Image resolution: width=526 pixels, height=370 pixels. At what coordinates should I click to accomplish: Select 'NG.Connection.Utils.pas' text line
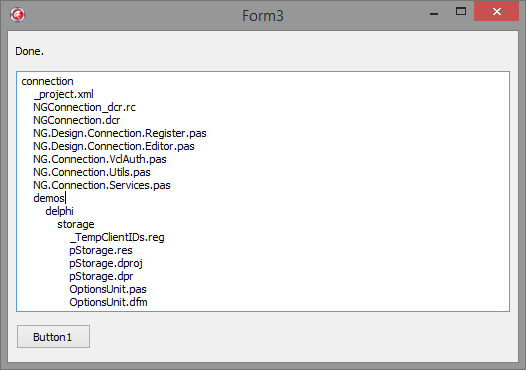(92, 172)
